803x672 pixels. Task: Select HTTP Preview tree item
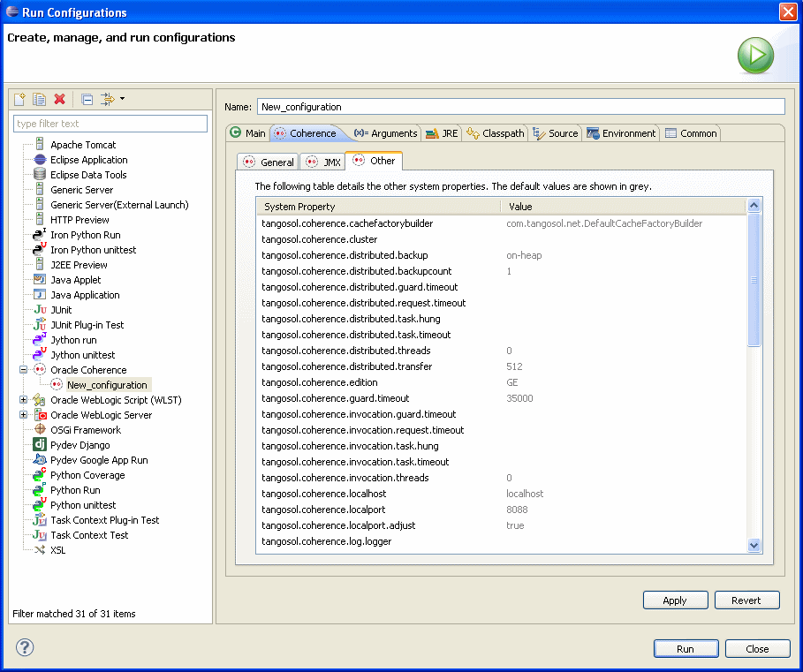pyautogui.click(x=80, y=220)
